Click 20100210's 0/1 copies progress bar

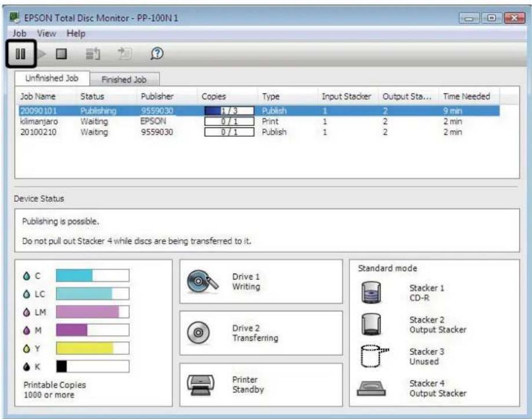click(229, 132)
